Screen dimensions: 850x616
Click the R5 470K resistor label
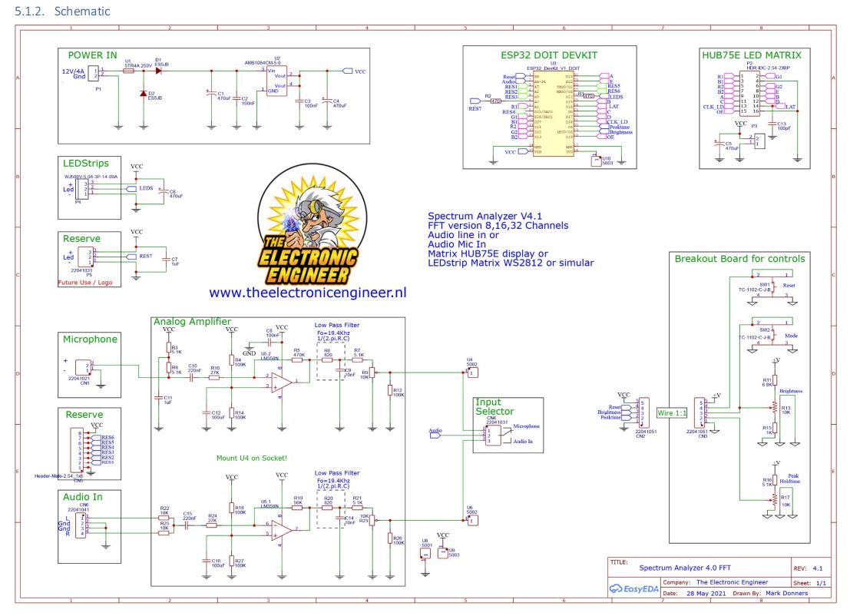click(299, 353)
